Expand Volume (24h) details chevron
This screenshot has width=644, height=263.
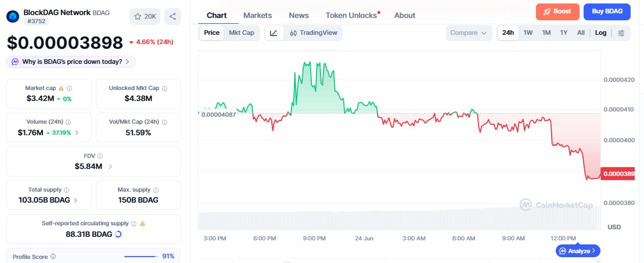(x=77, y=133)
